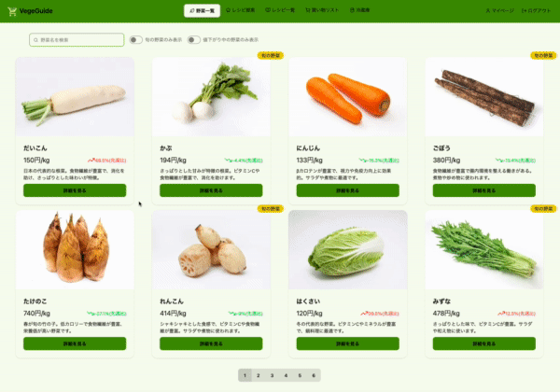Open the 野菜一覧 tab
560x392 pixels.
tap(203, 10)
